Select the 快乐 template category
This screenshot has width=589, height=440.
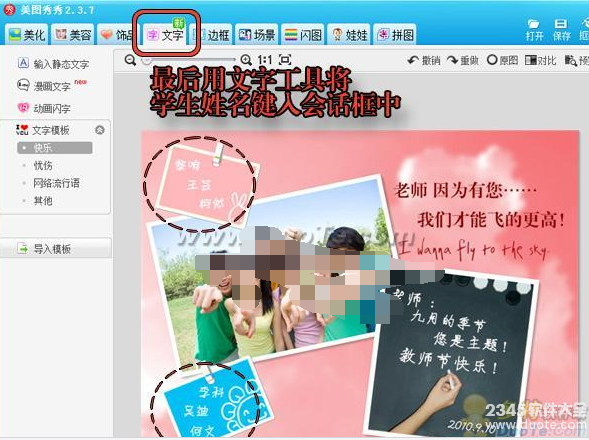tap(54, 148)
